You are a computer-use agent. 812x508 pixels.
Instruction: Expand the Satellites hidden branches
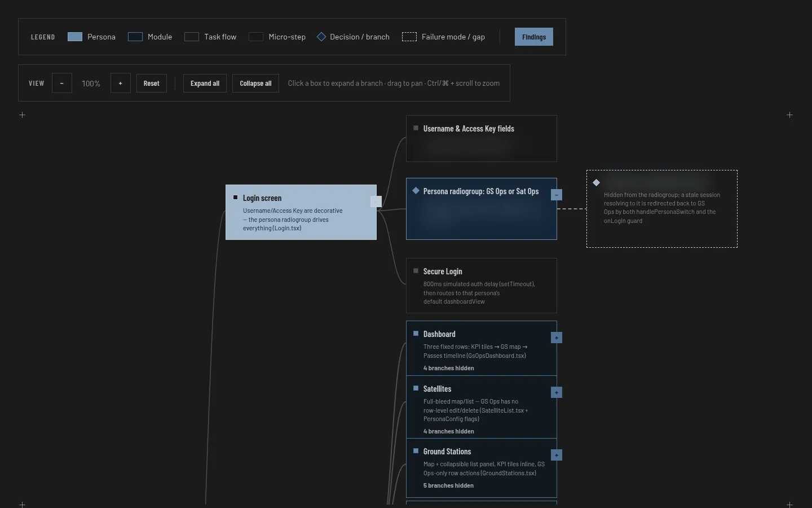(557, 392)
